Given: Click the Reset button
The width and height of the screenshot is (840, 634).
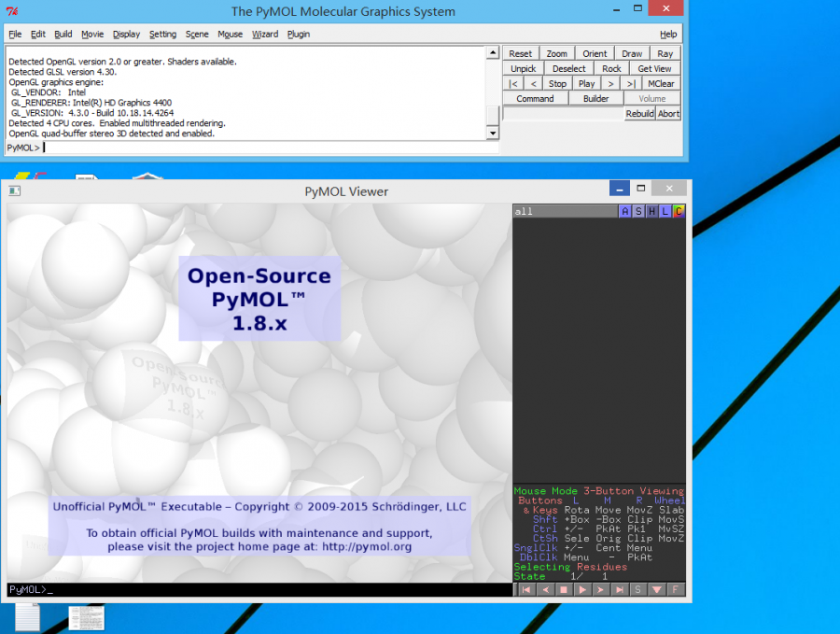Looking at the screenshot, I should click(x=520, y=53).
